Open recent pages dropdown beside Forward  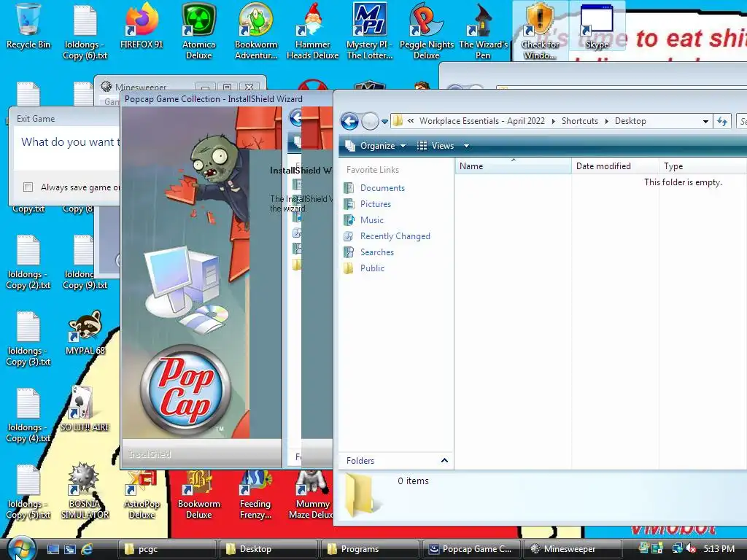[x=385, y=122]
